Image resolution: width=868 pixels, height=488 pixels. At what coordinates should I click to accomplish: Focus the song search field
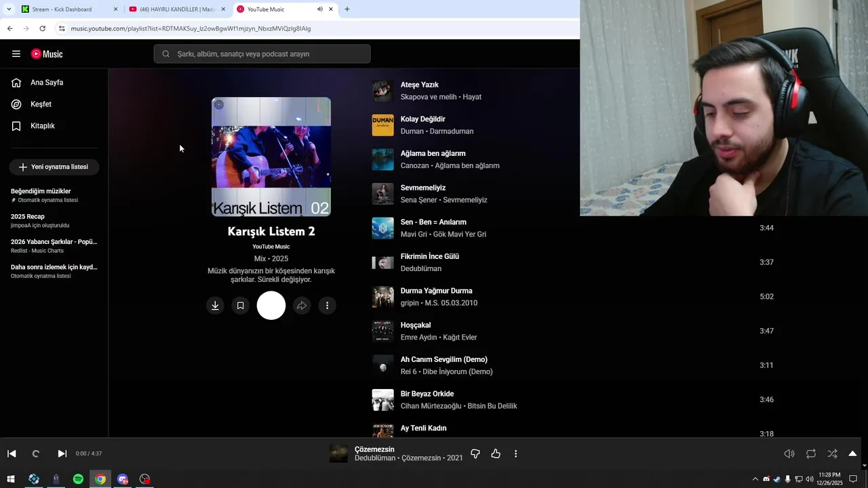pyautogui.click(x=262, y=54)
